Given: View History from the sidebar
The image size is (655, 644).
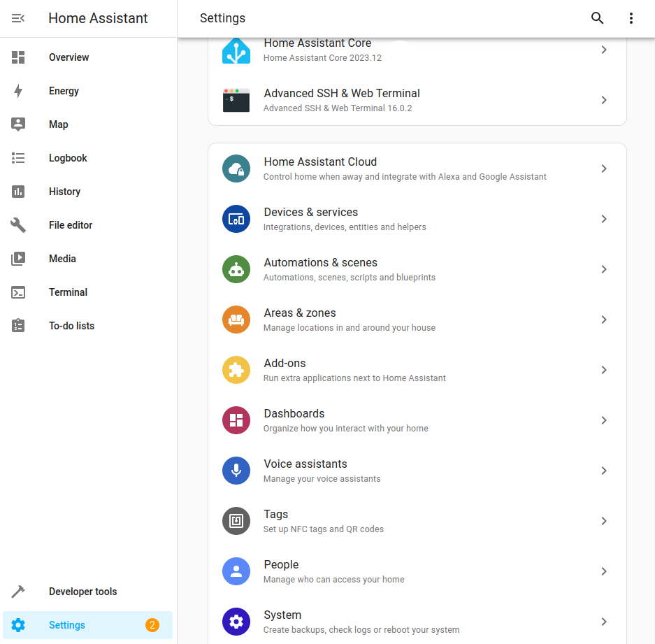Looking at the screenshot, I should click(87, 192).
